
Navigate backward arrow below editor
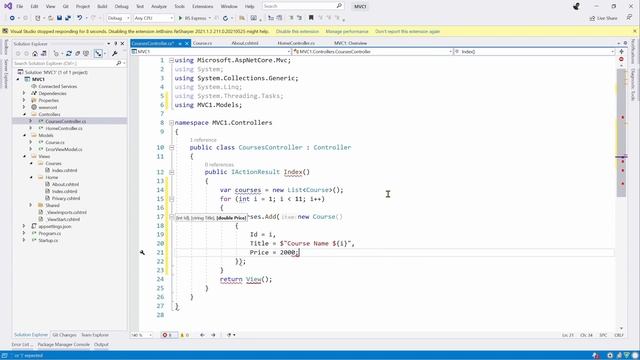202,335
